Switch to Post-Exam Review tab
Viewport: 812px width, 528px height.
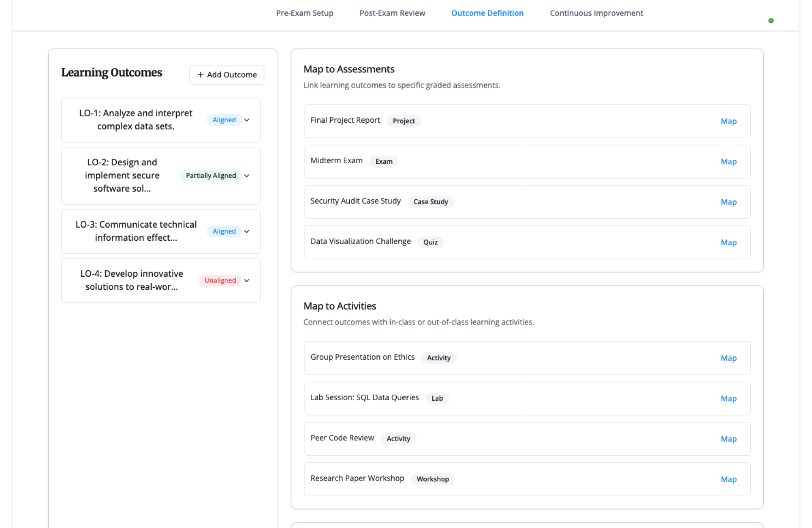tap(392, 13)
